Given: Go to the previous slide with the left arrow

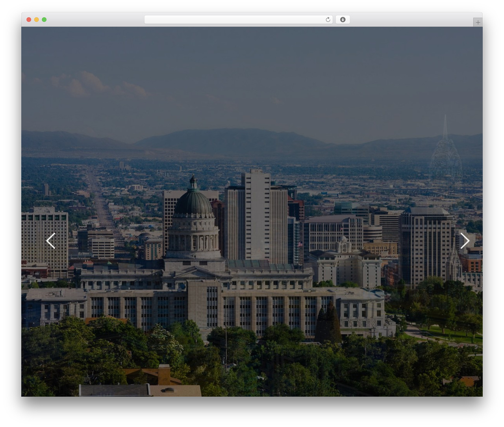Looking at the screenshot, I should coord(50,241).
